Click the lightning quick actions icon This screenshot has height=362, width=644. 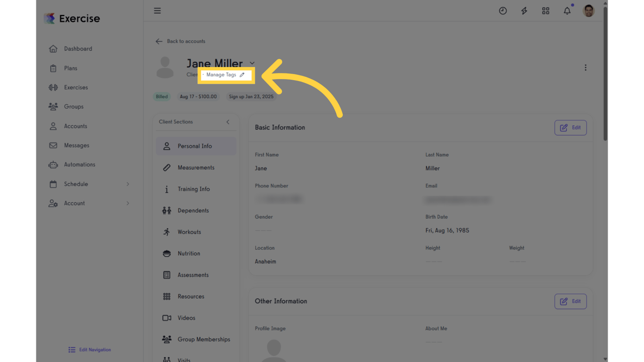[x=524, y=10]
